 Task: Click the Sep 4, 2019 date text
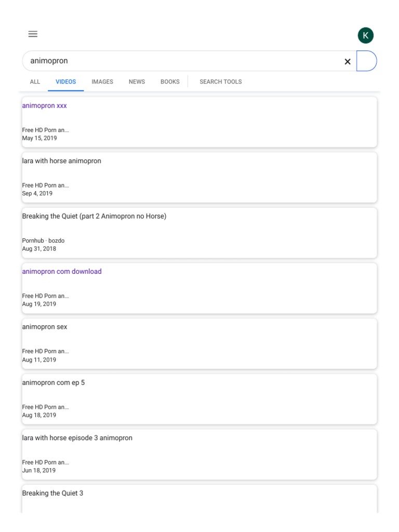(37, 193)
